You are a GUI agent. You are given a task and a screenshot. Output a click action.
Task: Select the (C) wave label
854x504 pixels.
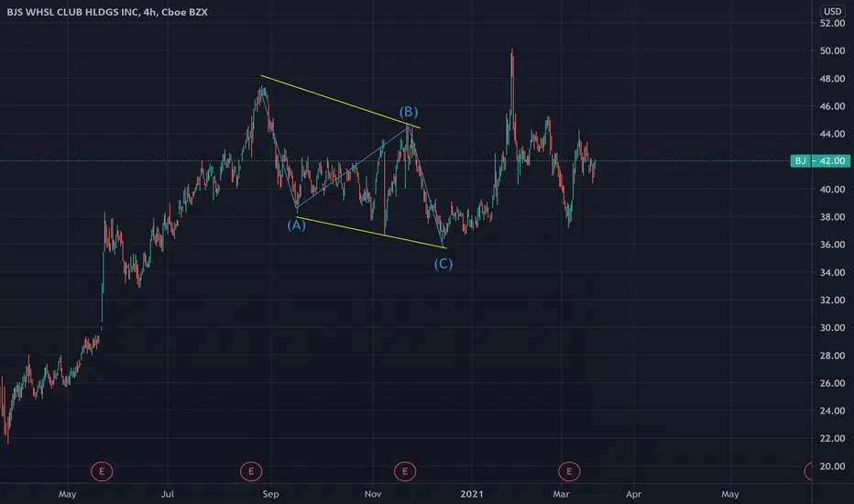443,264
